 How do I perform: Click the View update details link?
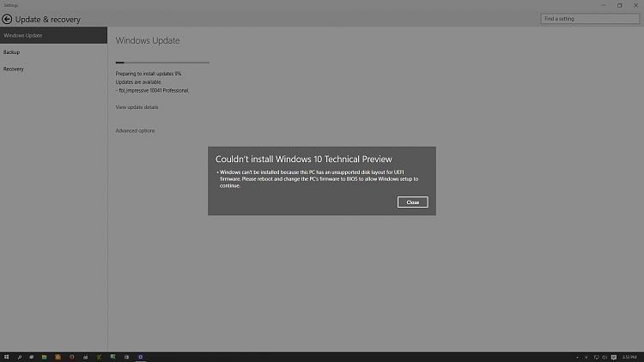137,107
